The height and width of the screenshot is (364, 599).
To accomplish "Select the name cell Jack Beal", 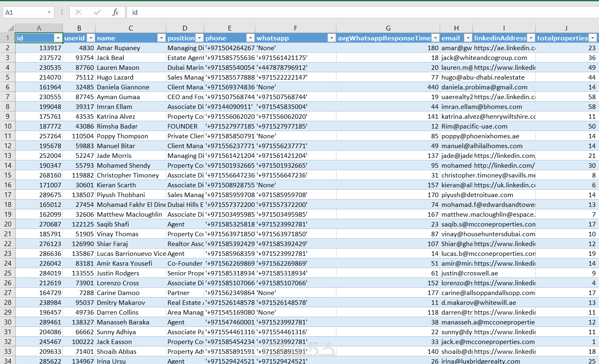I will click(x=131, y=58).
